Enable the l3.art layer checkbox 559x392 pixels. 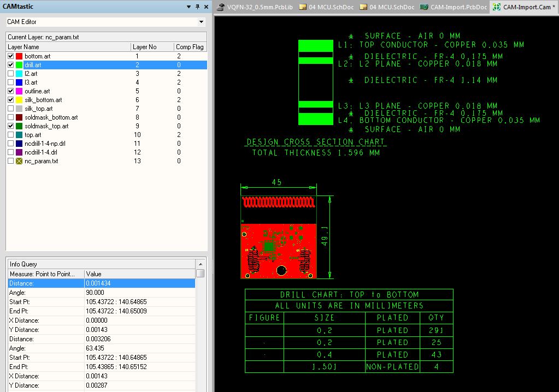11,82
